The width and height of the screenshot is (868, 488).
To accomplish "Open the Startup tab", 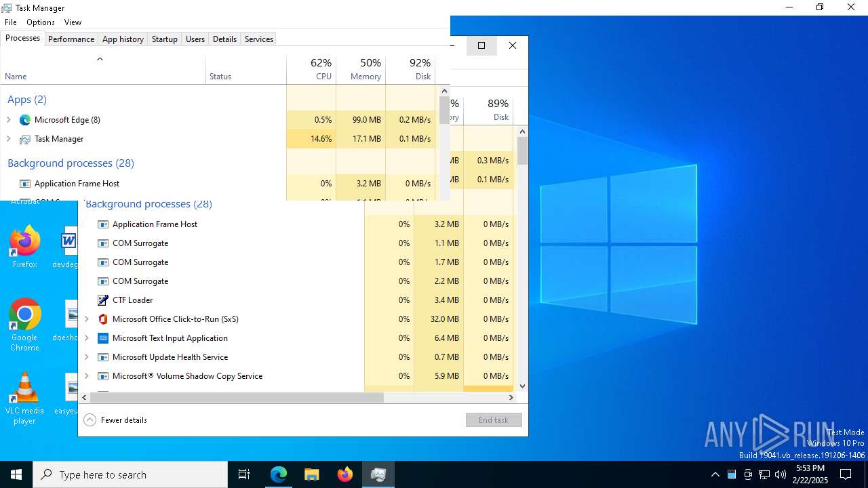I will [x=164, y=39].
